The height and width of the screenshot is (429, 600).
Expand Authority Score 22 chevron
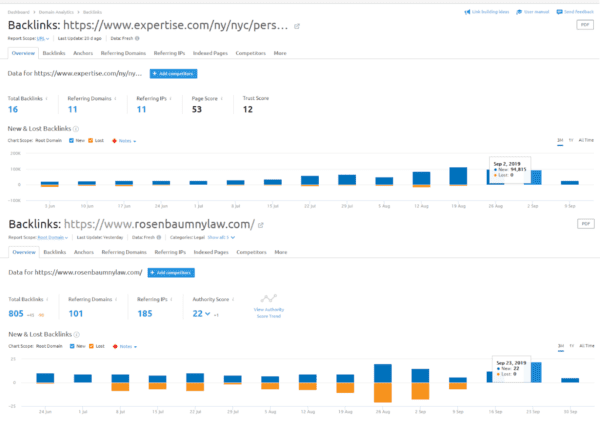pyautogui.click(x=207, y=313)
